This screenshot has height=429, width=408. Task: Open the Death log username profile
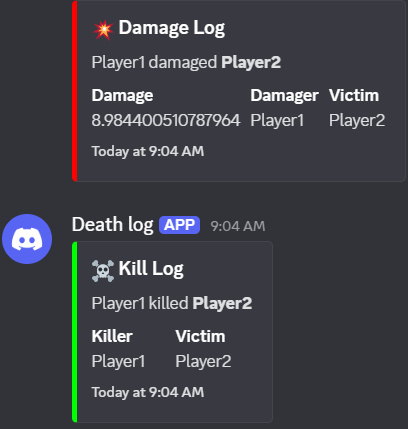(x=113, y=224)
